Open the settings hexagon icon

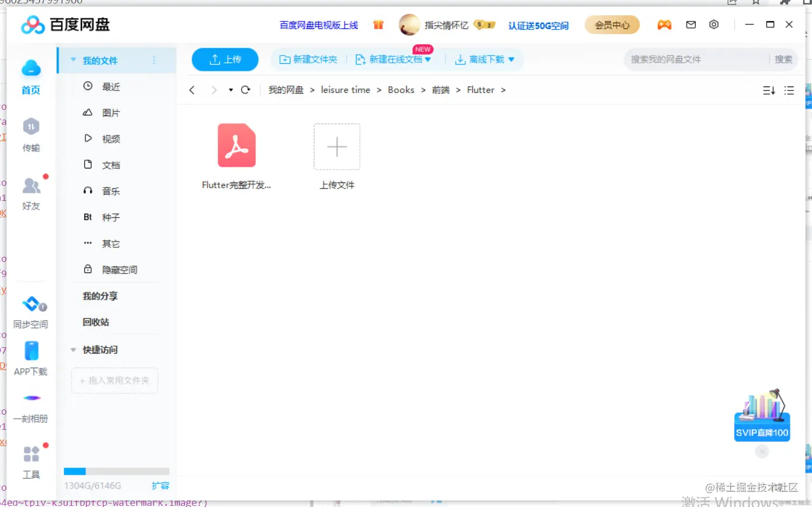[714, 24]
